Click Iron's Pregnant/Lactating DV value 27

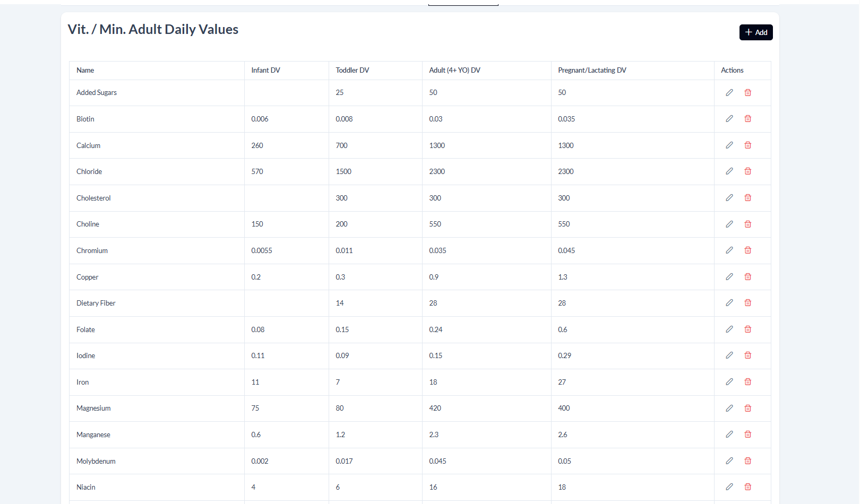click(x=562, y=383)
